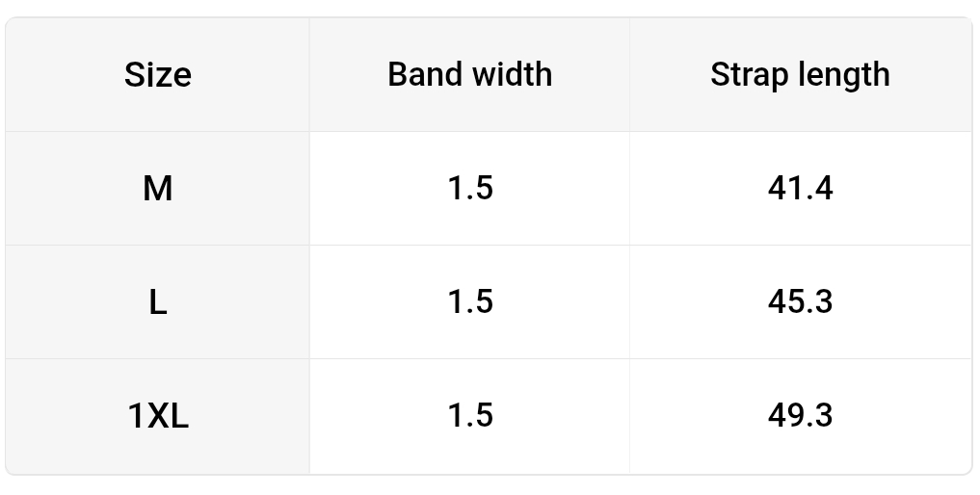Click band width value for size 1XL

(470, 416)
